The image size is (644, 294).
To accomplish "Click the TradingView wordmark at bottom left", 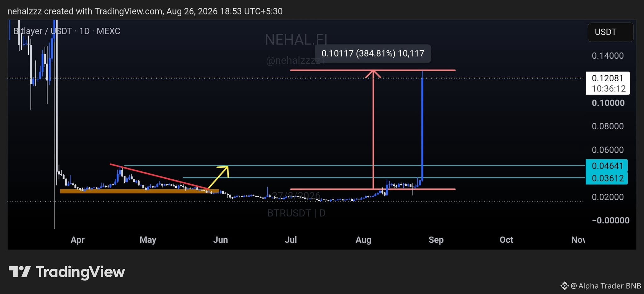I will (x=81, y=272).
